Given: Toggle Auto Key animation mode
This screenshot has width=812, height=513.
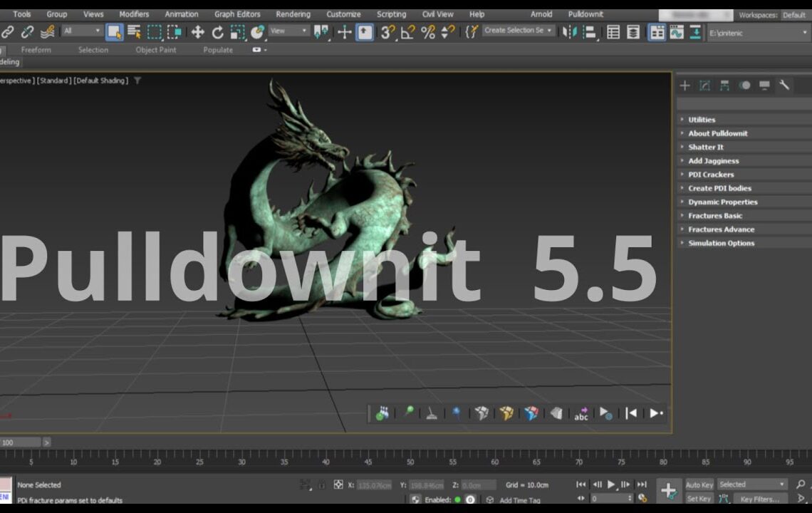Looking at the screenshot, I should [x=699, y=484].
